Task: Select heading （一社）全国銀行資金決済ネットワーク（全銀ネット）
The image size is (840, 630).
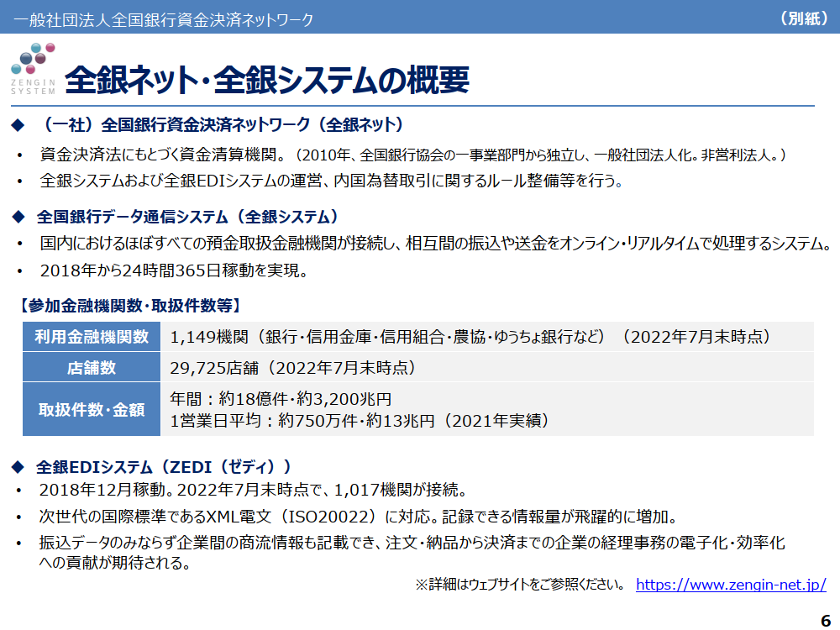Action: (223, 125)
